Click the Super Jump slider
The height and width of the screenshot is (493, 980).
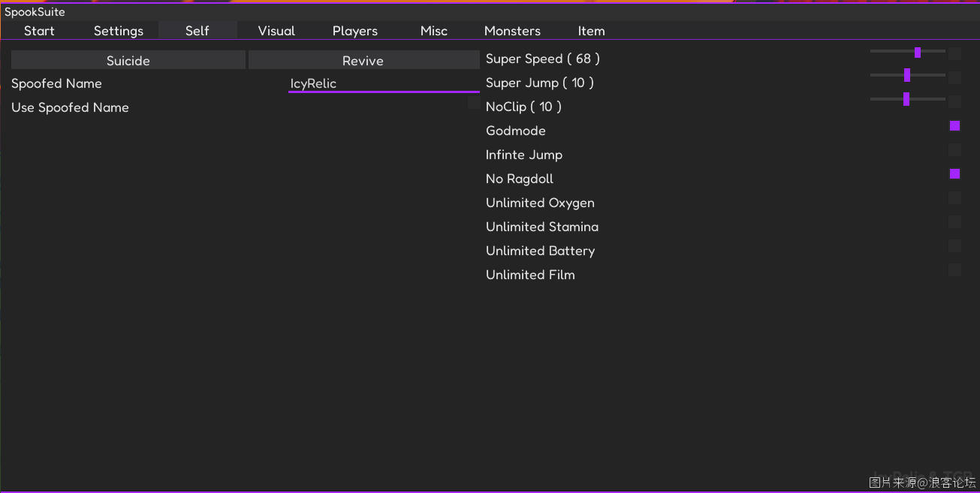(907, 75)
